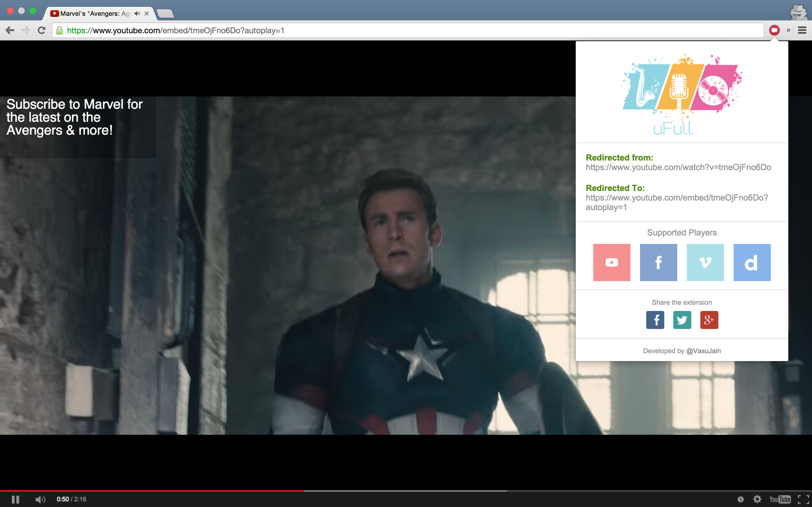This screenshot has width=812, height=507.
Task: Share extension on Google Plus
Action: [709, 320]
